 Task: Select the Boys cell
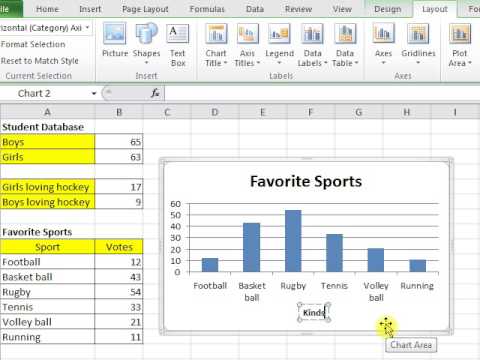coord(47,142)
